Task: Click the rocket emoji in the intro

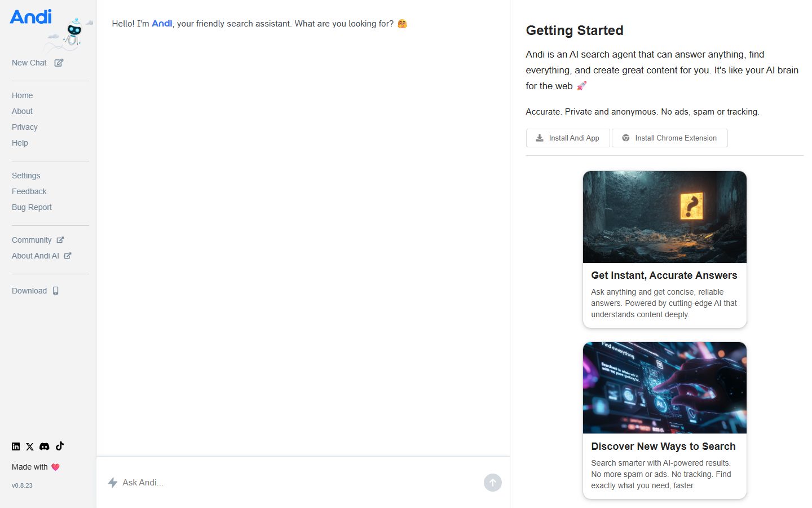Action: tap(581, 86)
